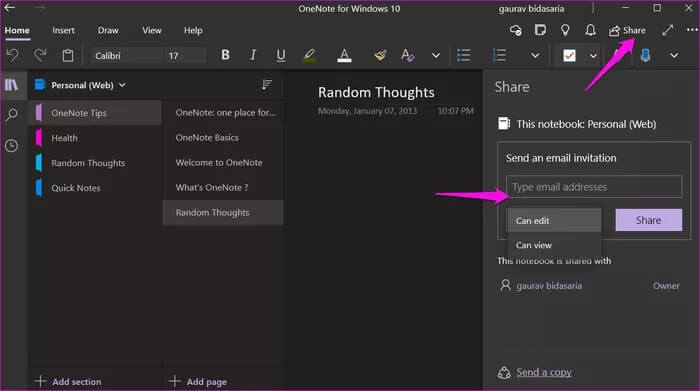Click the Random Thoughts page title
The height and width of the screenshot is (391, 700).
point(376,92)
